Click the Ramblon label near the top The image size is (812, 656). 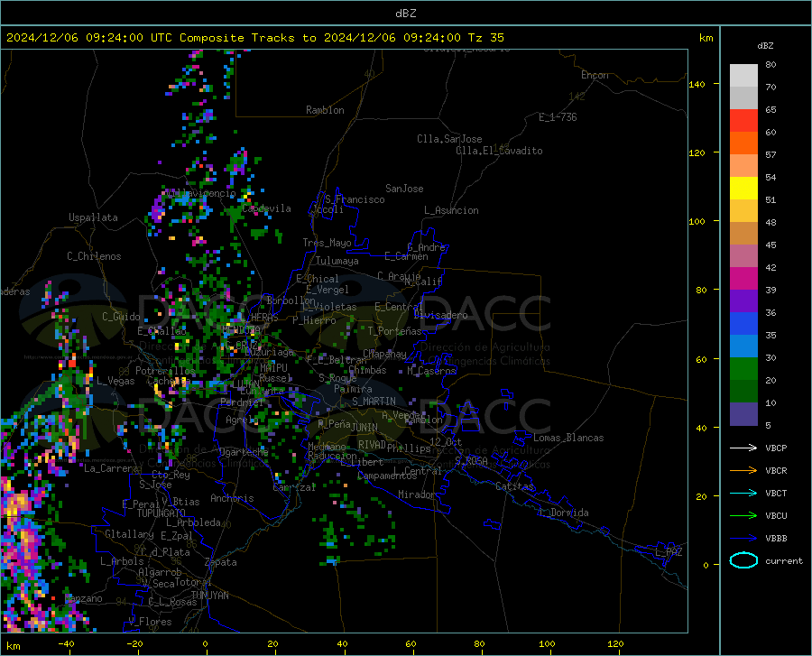coord(325,110)
